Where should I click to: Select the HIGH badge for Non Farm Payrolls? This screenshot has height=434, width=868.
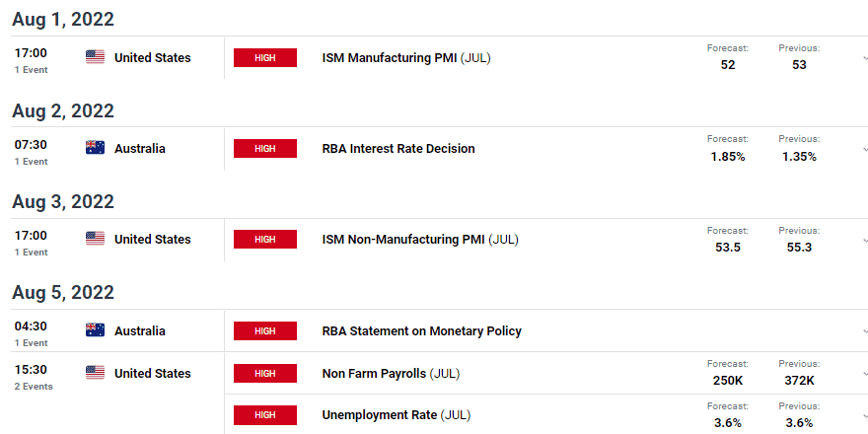pos(265,373)
